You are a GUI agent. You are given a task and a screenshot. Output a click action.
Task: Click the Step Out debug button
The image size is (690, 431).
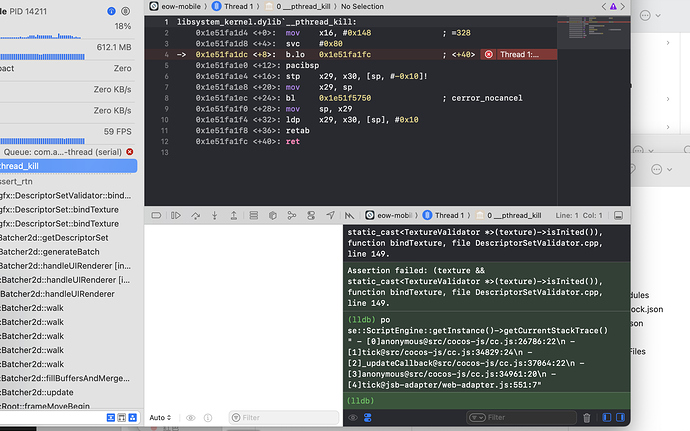234,215
